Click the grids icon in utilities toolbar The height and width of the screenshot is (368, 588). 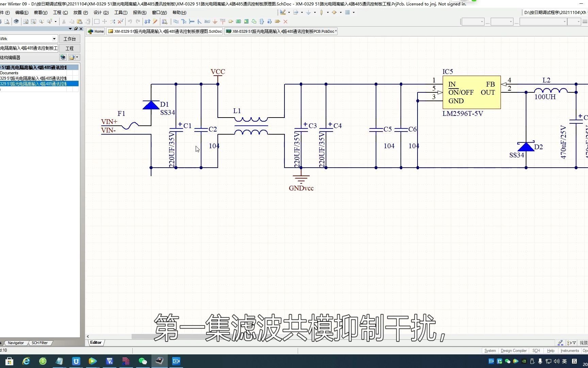(x=347, y=12)
